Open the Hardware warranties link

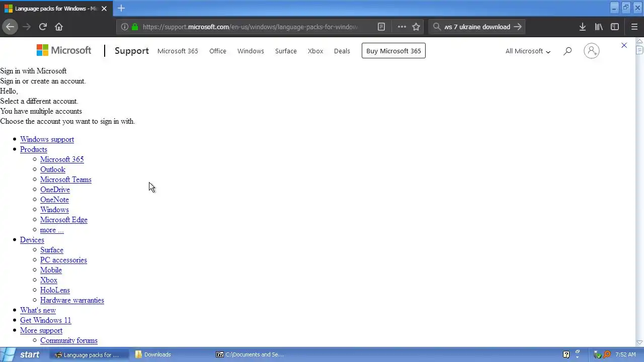tap(72, 300)
